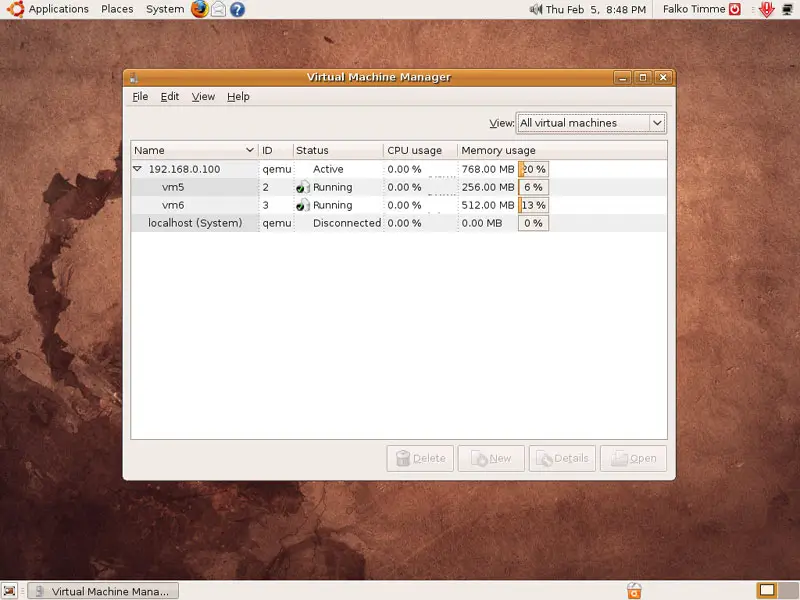Open the Edit menu
800x600 pixels.
(x=169, y=96)
